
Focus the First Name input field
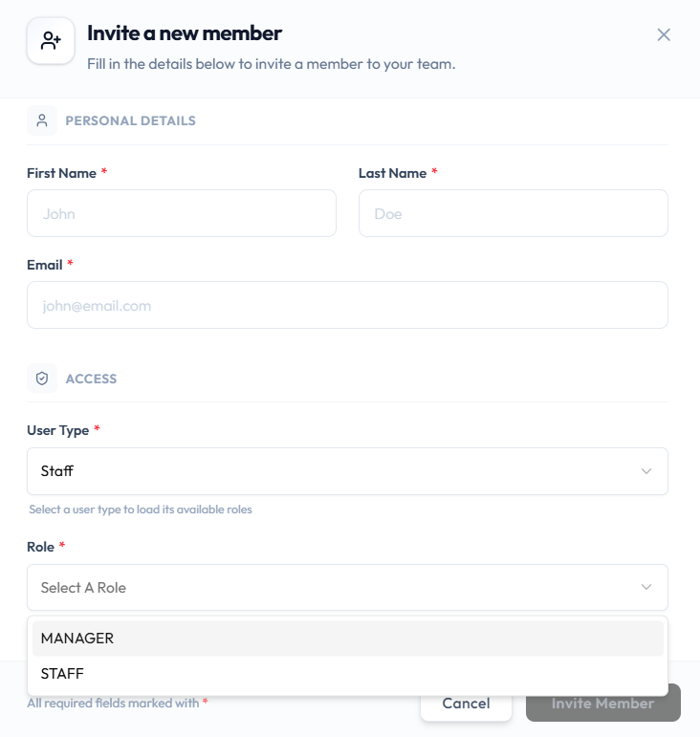coord(182,213)
